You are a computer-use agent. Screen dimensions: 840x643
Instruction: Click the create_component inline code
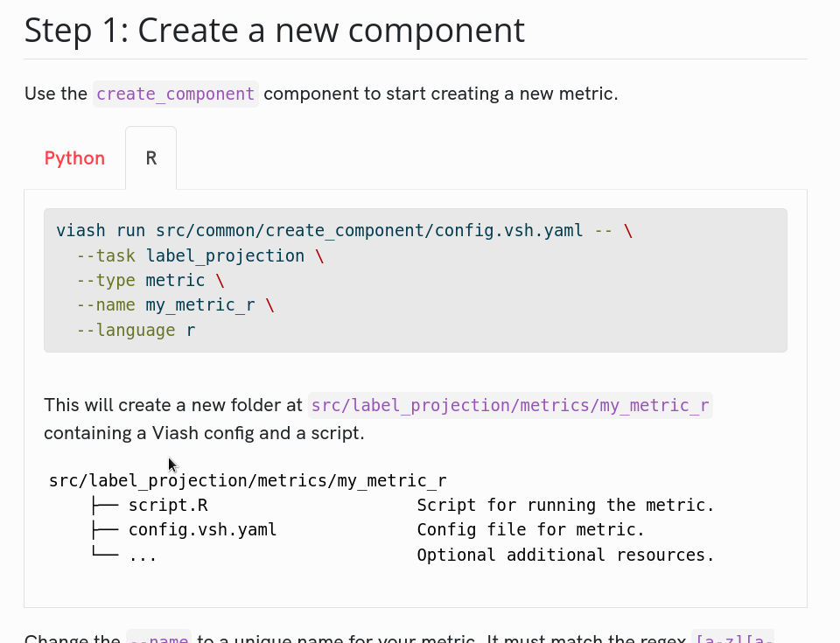(x=175, y=94)
